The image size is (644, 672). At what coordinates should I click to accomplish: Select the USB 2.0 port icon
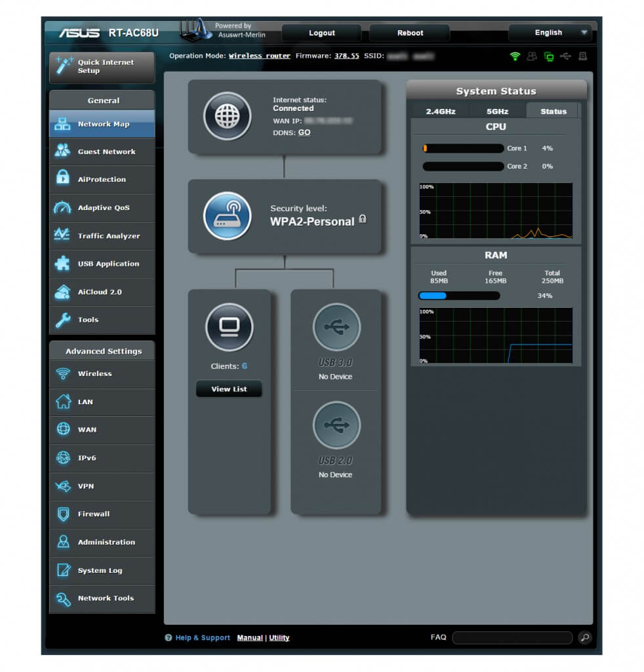point(336,425)
